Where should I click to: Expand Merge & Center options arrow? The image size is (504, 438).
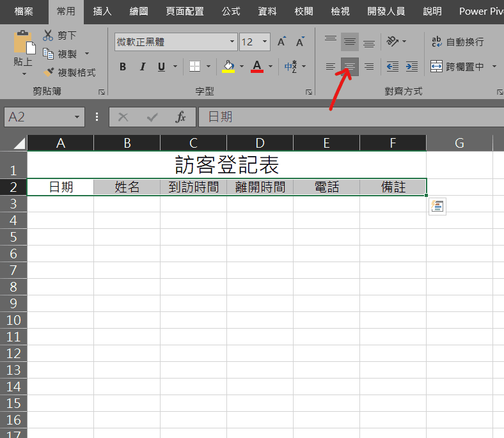tap(494, 67)
